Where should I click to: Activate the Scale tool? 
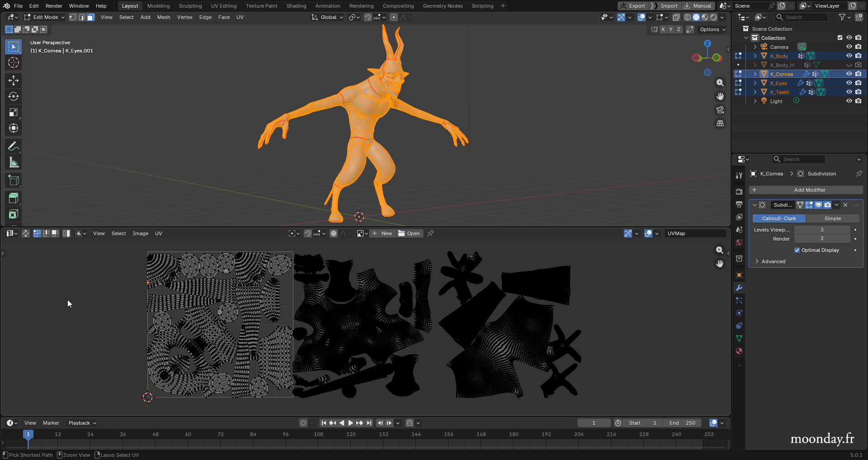point(14,112)
